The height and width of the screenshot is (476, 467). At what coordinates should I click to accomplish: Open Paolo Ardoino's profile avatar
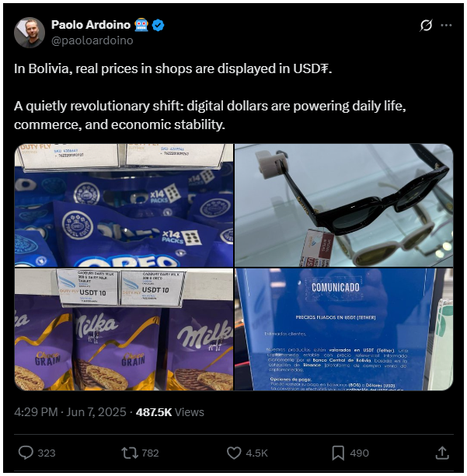pyautogui.click(x=30, y=33)
